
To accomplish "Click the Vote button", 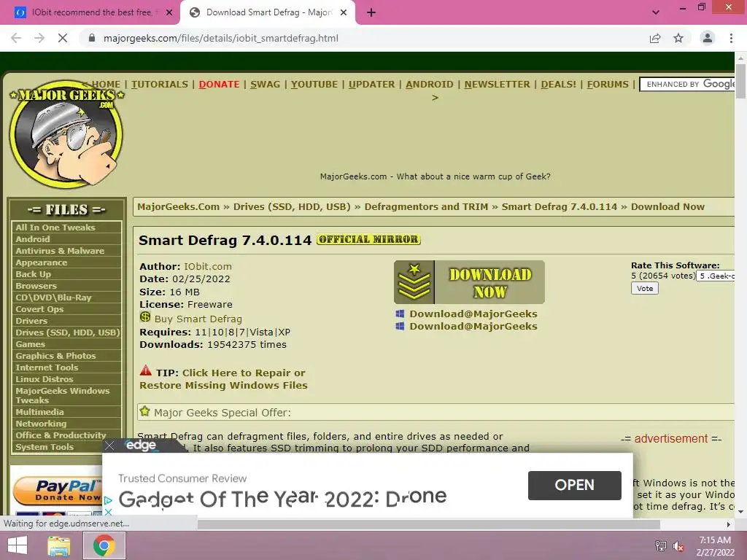I will pos(645,289).
